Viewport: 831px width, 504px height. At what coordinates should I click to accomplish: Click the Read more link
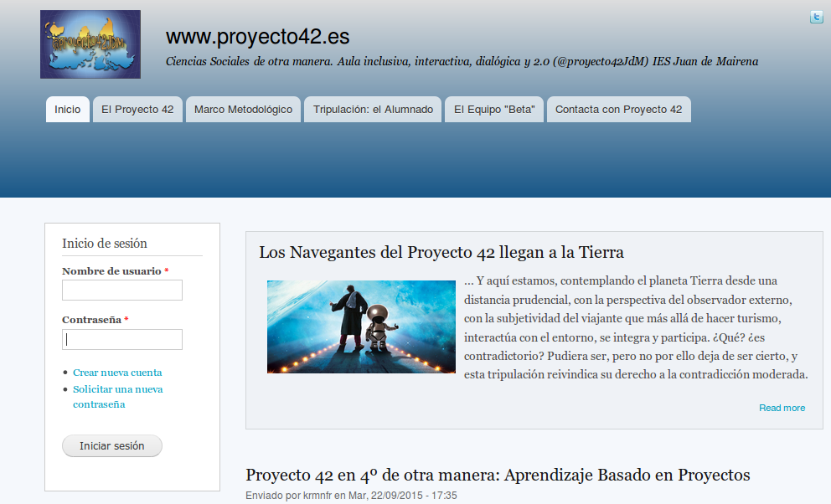click(x=782, y=408)
